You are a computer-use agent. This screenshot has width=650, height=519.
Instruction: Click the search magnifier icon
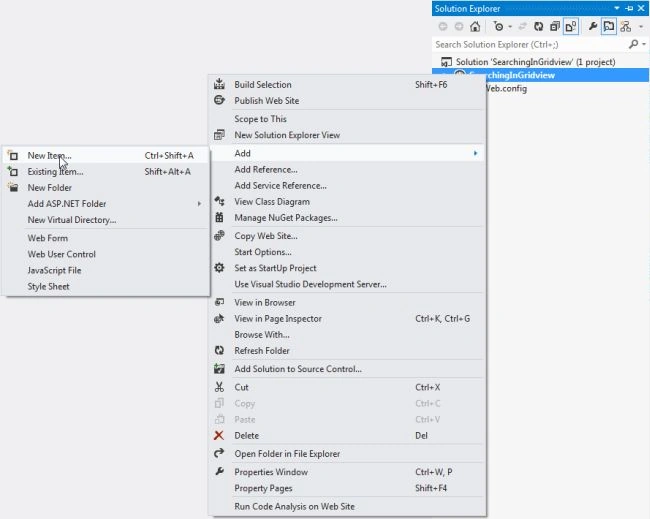point(633,44)
